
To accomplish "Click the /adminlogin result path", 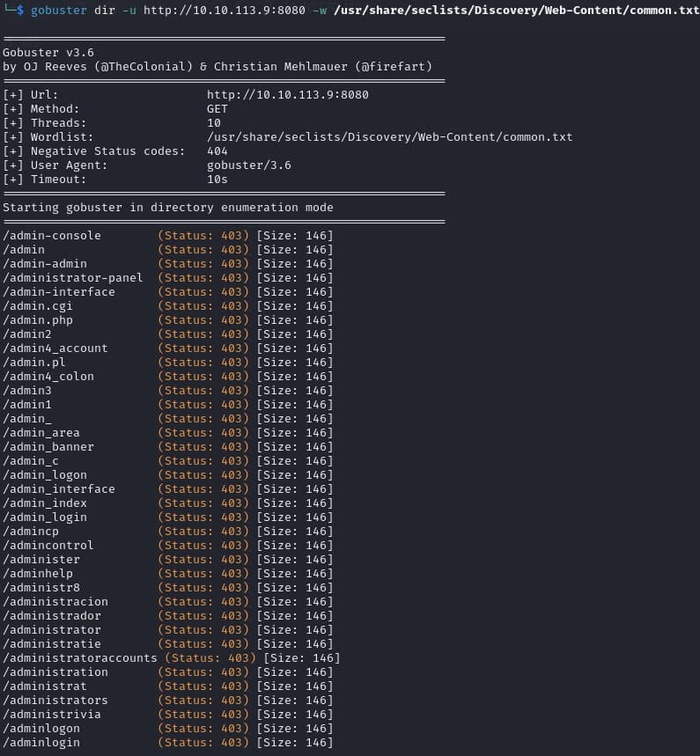I will tap(41, 743).
